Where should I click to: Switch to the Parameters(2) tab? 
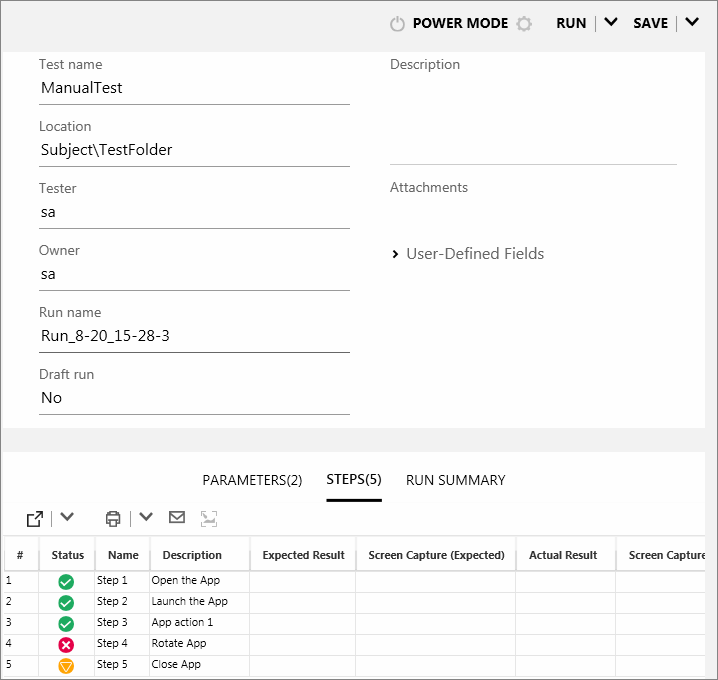coord(252,480)
